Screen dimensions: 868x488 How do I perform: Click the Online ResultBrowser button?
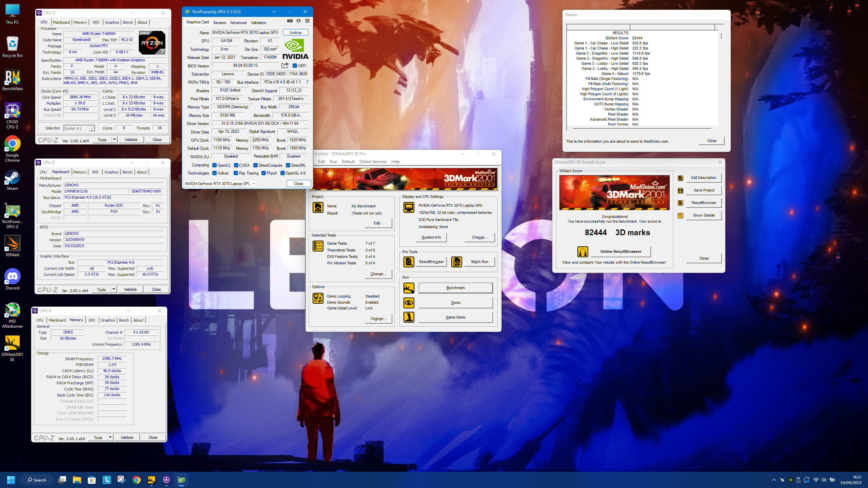pos(620,251)
